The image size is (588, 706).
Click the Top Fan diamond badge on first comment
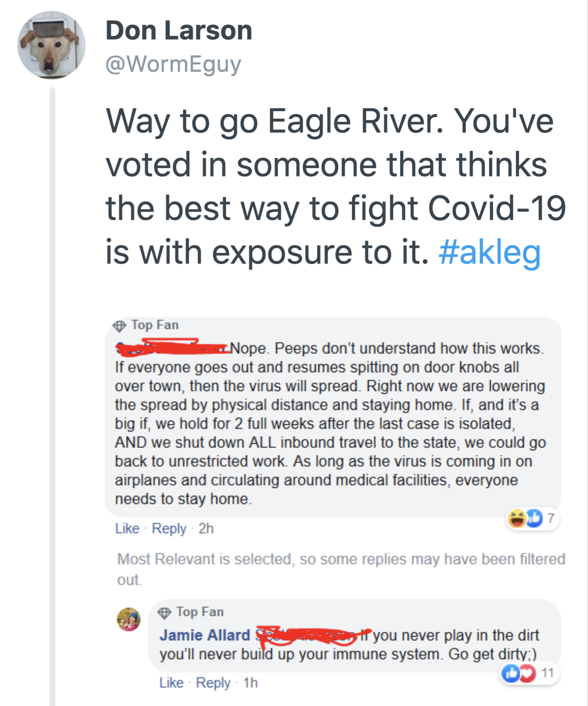[119, 326]
